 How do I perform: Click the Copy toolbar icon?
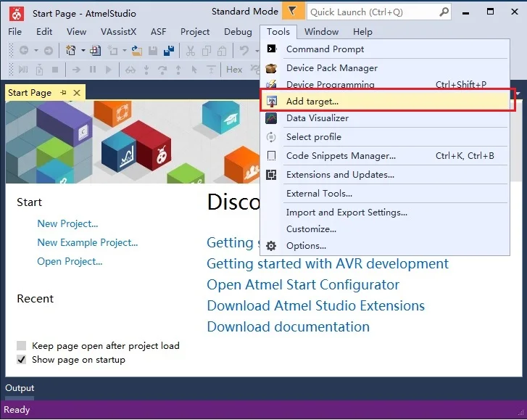(207, 51)
